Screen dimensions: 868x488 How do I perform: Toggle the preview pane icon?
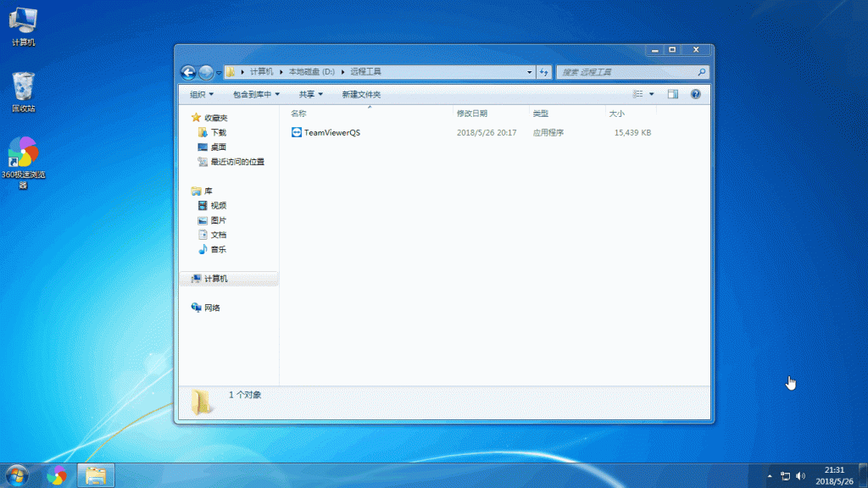coord(673,94)
